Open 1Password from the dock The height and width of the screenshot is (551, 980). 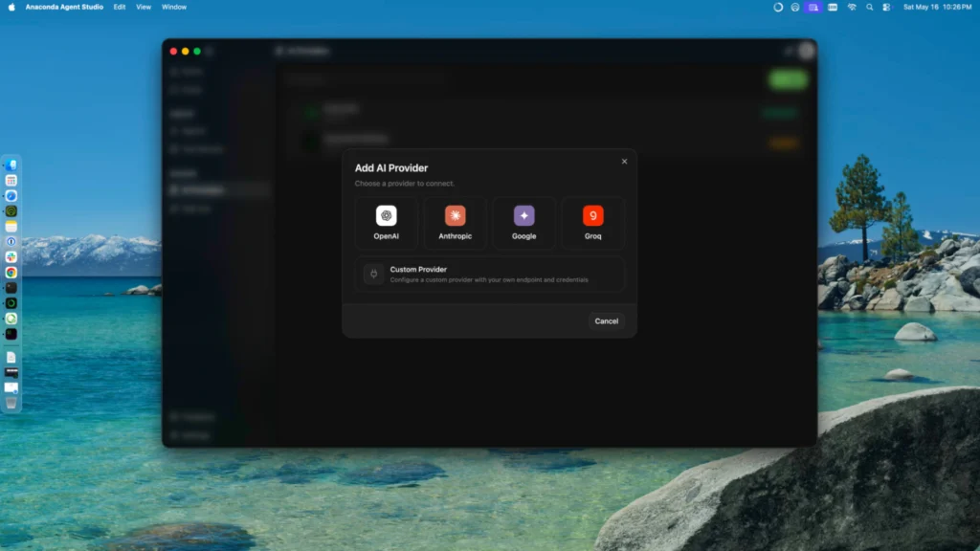click(11, 242)
